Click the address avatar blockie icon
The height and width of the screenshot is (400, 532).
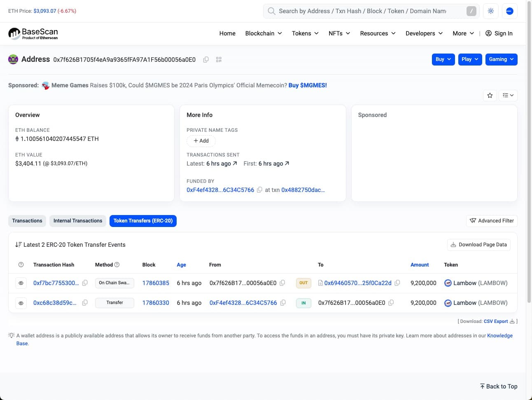click(x=13, y=59)
